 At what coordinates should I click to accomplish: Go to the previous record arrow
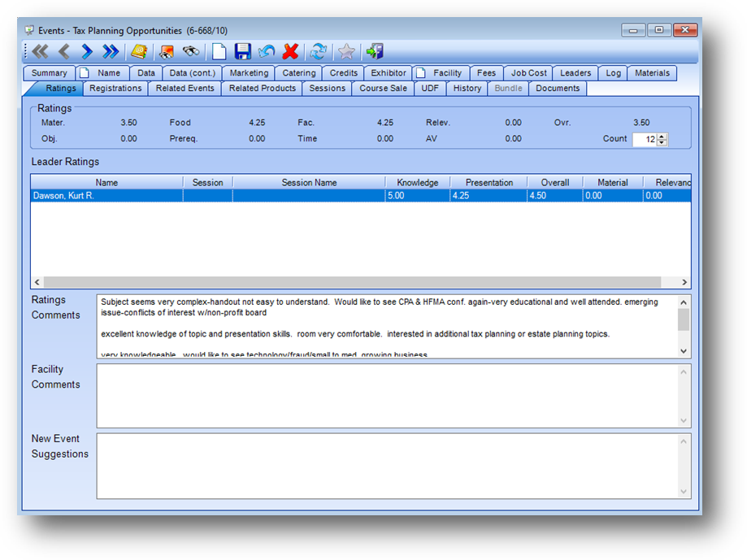[64, 51]
